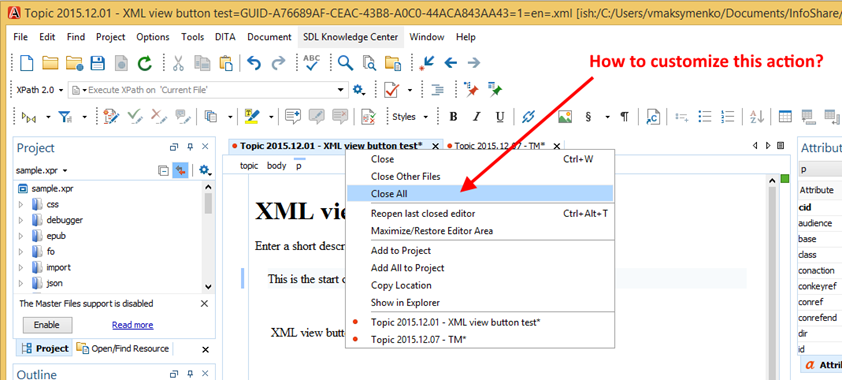Click the Enable Master Files button
The image size is (842, 380).
[x=47, y=325]
